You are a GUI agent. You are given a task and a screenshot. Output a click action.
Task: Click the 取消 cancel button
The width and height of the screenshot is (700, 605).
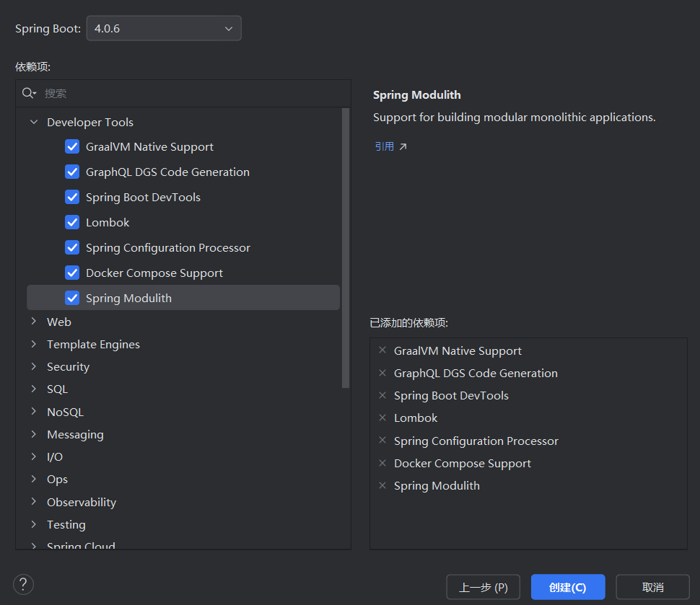652,587
